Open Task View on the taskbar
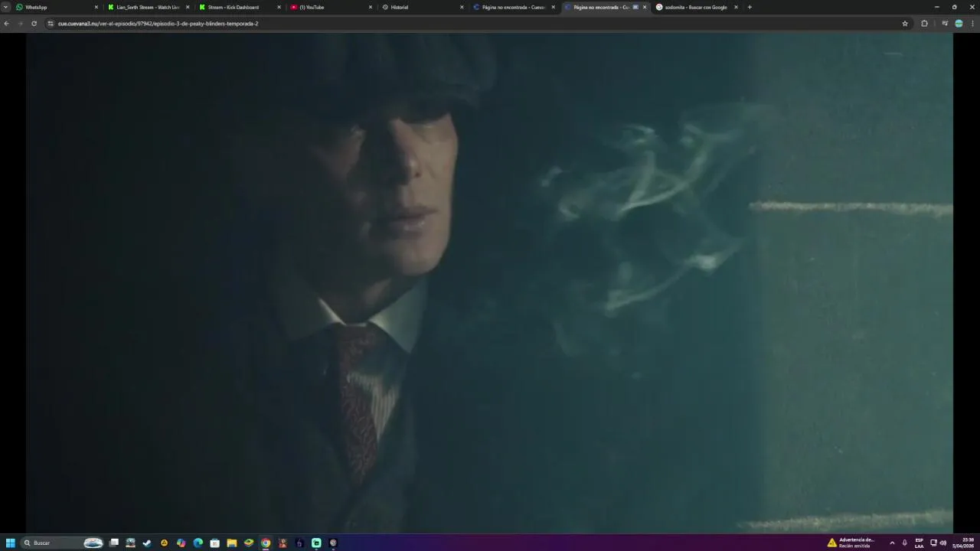980x551 pixels. pyautogui.click(x=114, y=543)
